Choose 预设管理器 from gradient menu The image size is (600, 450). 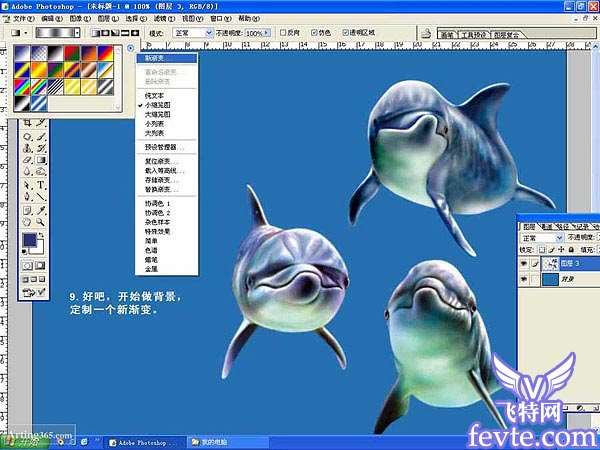tap(167, 147)
